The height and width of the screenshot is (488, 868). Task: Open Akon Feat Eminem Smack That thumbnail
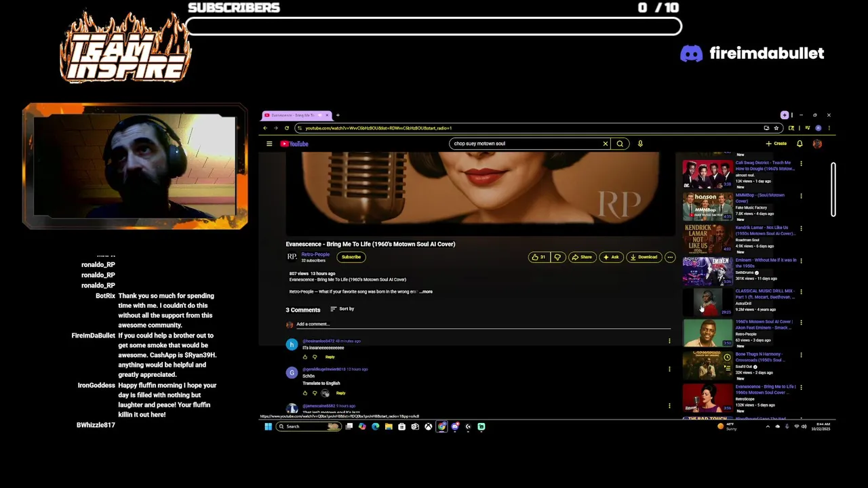(x=707, y=333)
